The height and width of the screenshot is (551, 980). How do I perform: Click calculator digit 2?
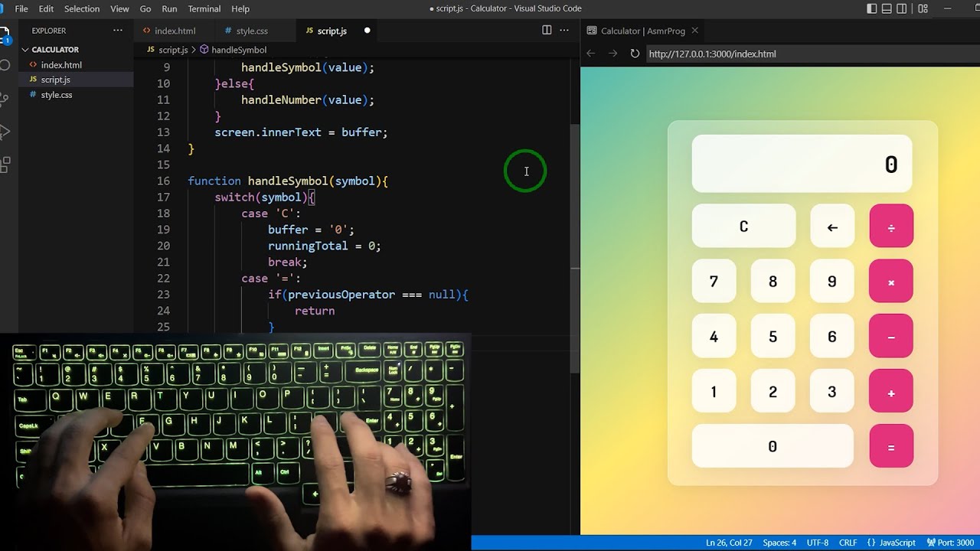773,392
